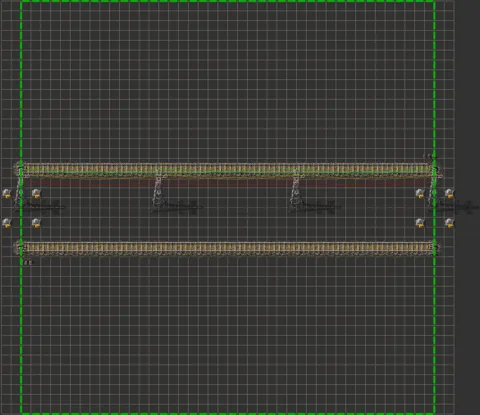Select the leftmost big electric pole
The width and height of the screenshot is (480, 415).
pyautogui.click(x=21, y=193)
